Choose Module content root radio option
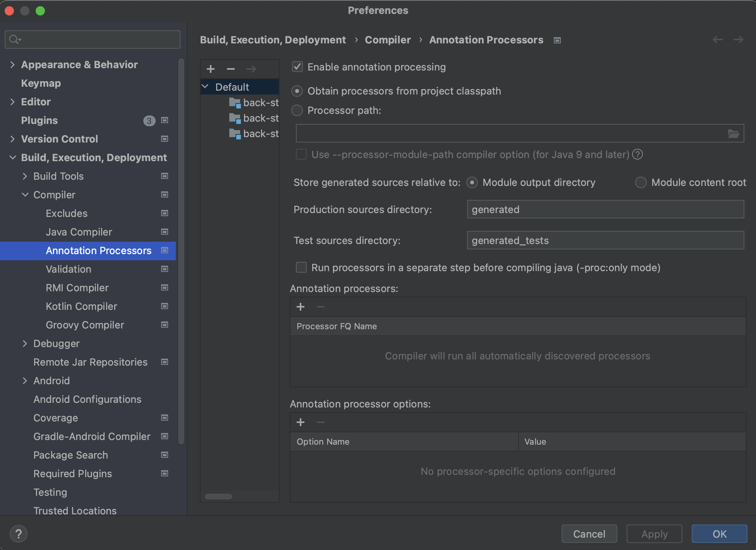 pyautogui.click(x=641, y=182)
